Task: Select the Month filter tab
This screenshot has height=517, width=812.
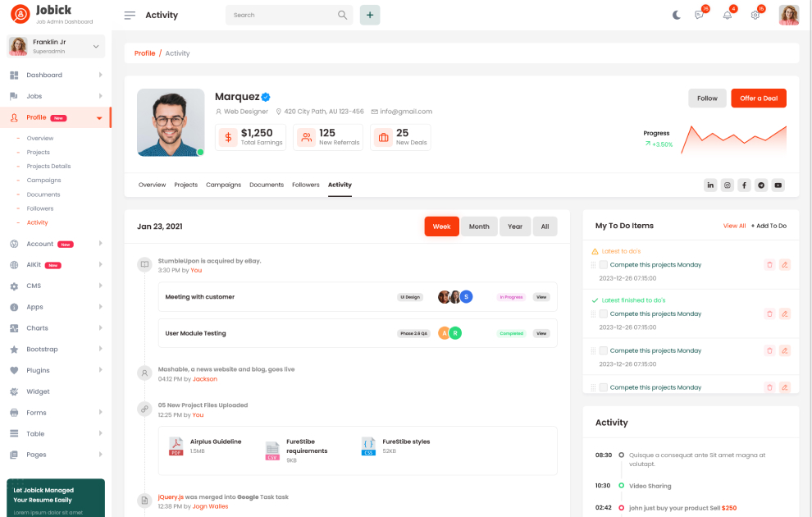Action: [x=479, y=226]
